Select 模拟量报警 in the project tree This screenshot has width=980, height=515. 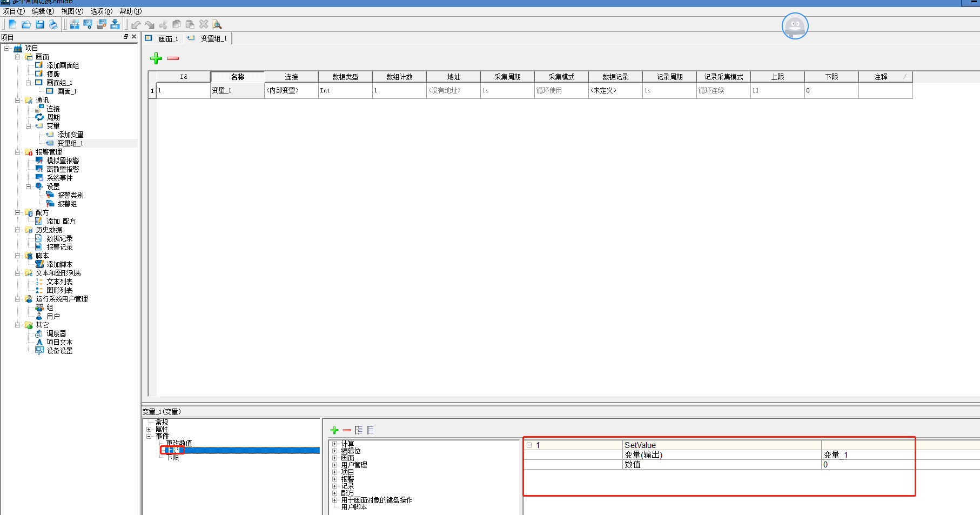tap(63, 160)
